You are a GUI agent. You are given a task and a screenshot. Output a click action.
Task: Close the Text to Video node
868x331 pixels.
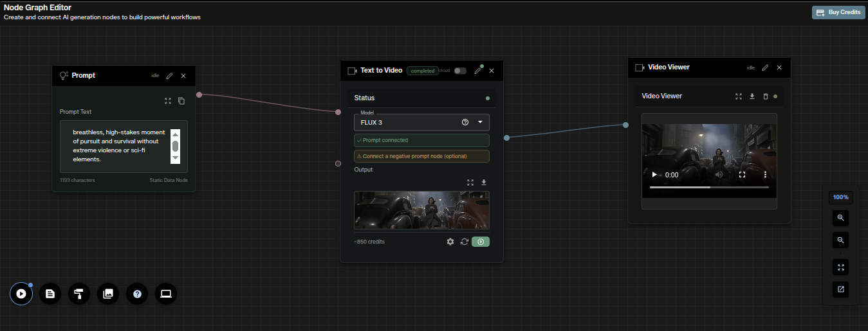tap(492, 71)
